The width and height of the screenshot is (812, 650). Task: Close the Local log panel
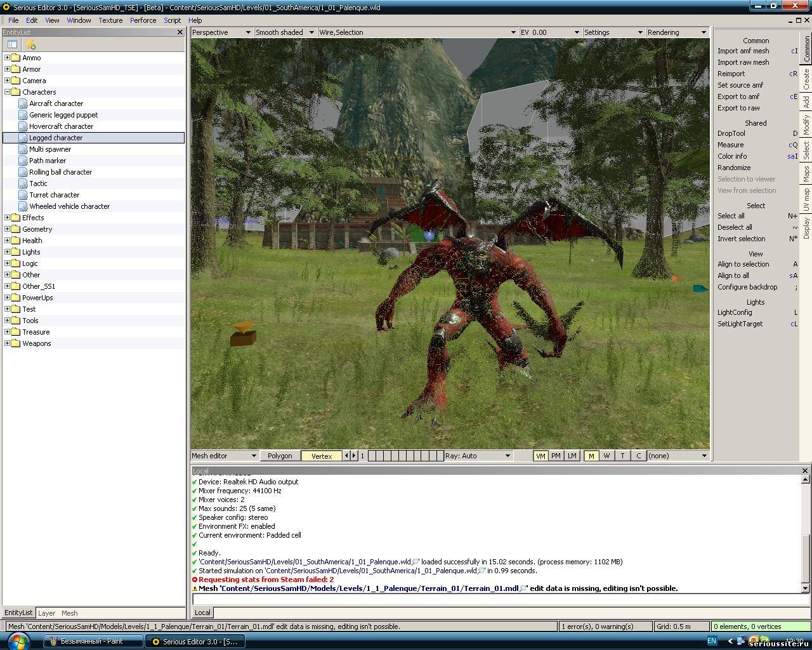coord(805,471)
